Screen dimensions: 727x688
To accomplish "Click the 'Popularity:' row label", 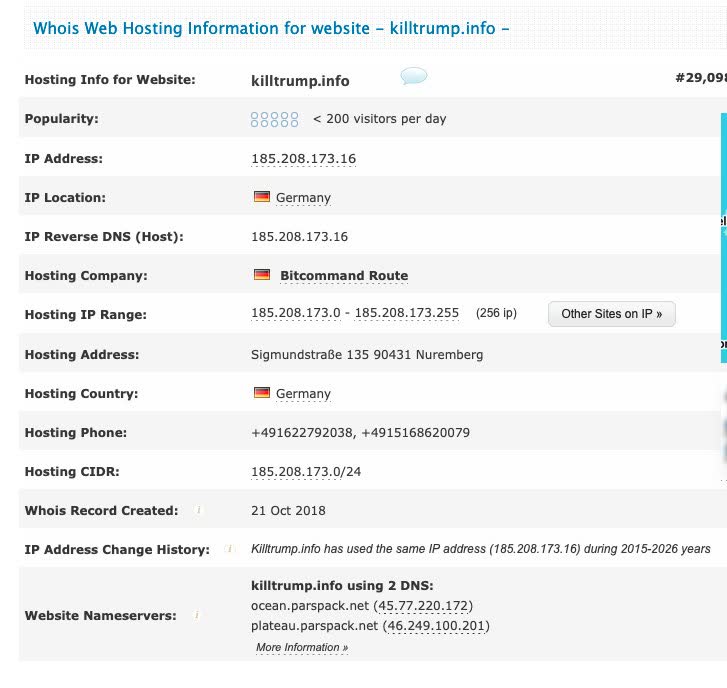I will coord(62,119).
